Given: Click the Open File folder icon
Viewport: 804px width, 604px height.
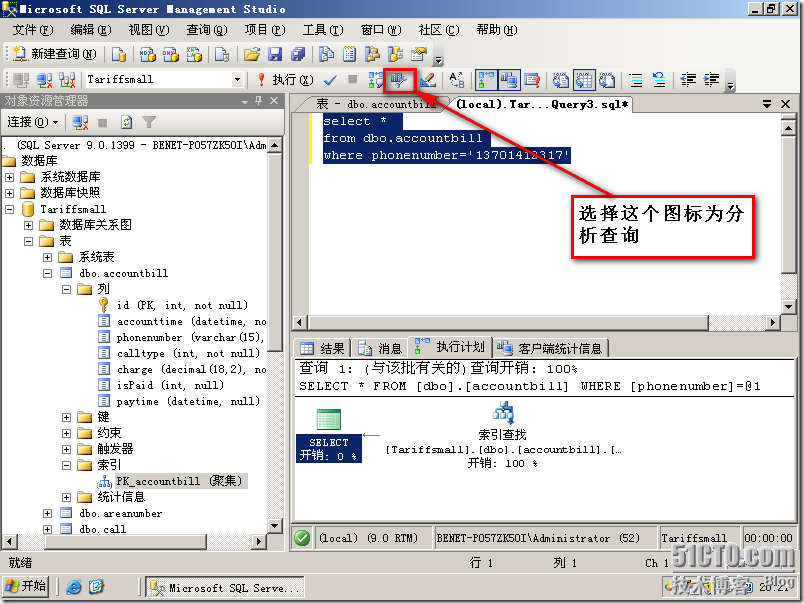Looking at the screenshot, I should [251, 54].
